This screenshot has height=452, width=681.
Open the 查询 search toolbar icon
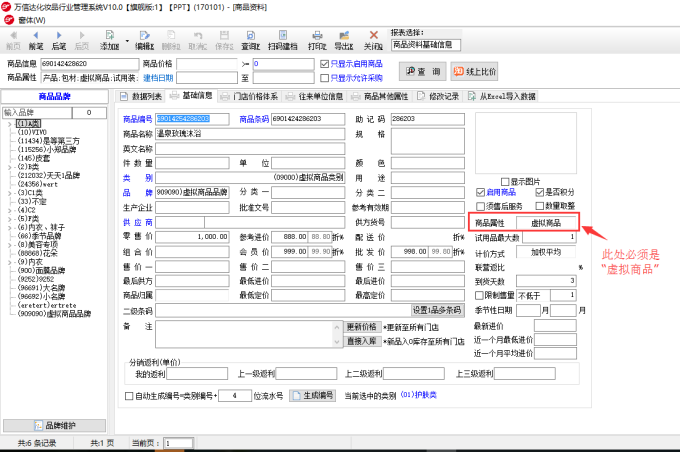251,40
